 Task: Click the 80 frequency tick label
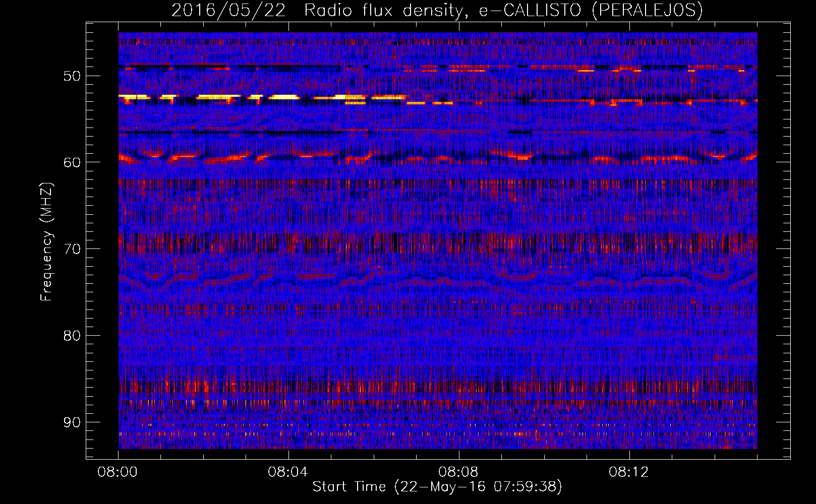(72, 336)
